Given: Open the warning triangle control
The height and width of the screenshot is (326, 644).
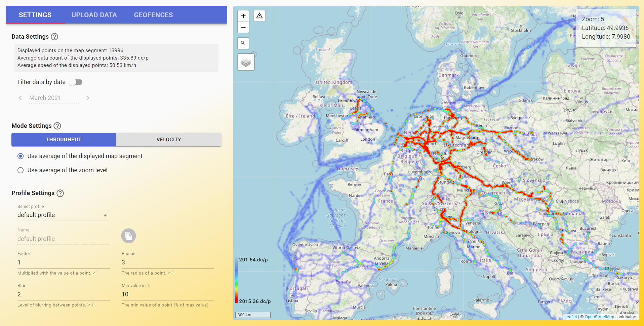Looking at the screenshot, I should point(259,16).
